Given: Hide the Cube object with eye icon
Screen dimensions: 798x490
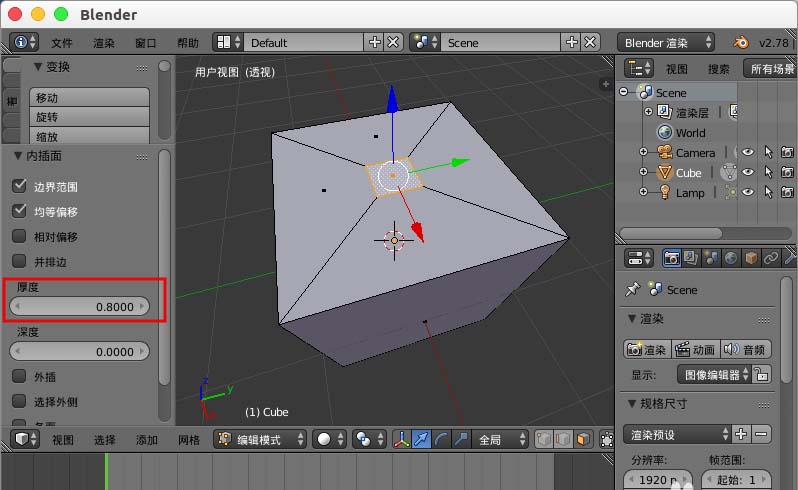Looking at the screenshot, I should [x=747, y=173].
